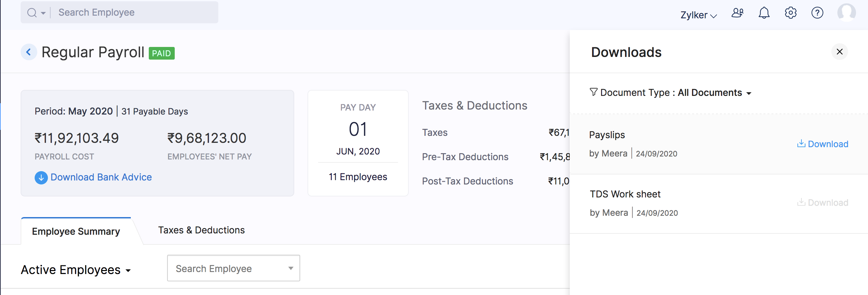The height and width of the screenshot is (295, 868).
Task: Expand the Zylker organization dropdown
Action: (x=698, y=15)
